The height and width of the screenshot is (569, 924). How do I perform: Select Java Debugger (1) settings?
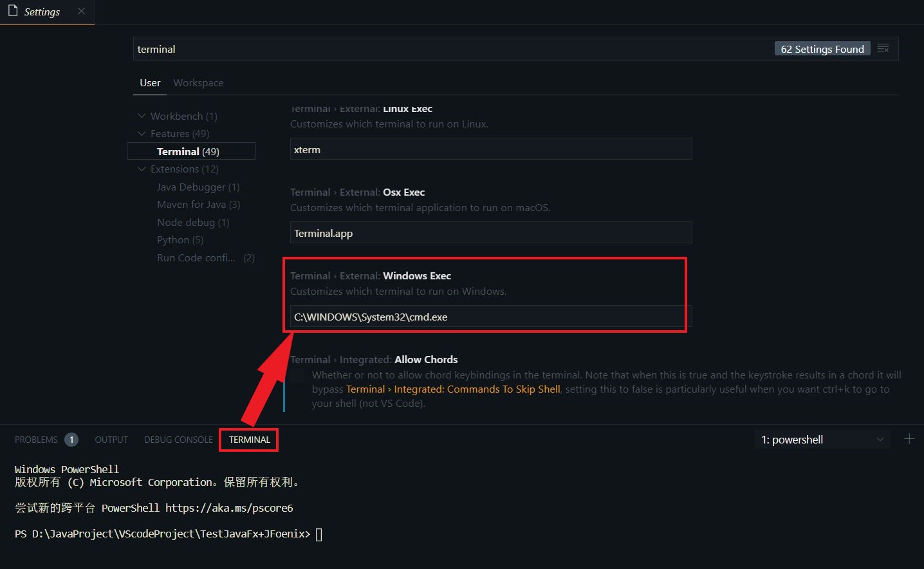tap(198, 187)
